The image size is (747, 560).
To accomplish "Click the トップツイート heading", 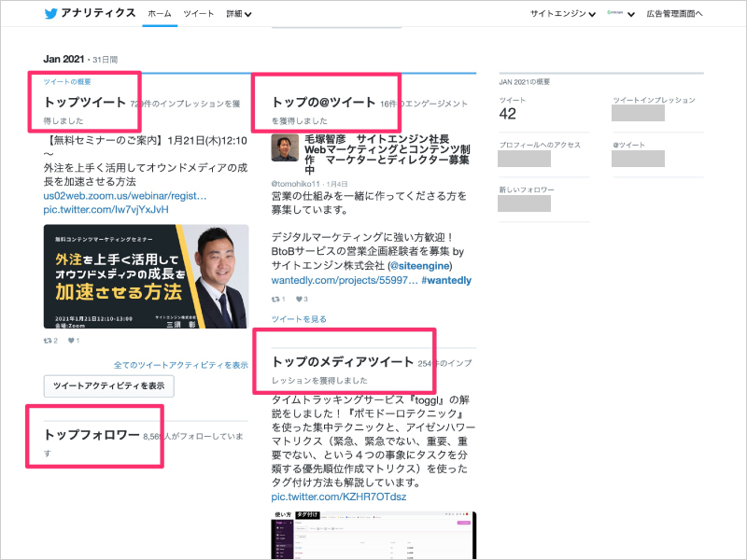I will (x=85, y=103).
